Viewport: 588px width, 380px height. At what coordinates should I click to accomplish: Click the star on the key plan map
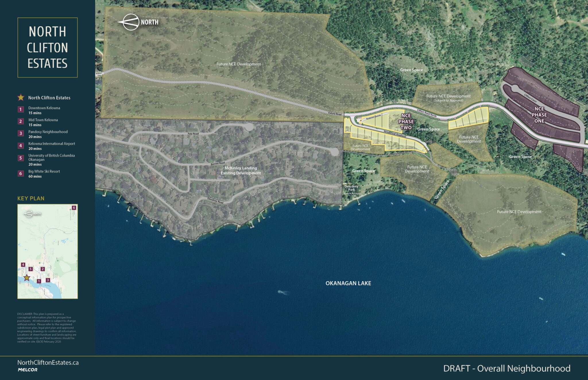point(27,278)
